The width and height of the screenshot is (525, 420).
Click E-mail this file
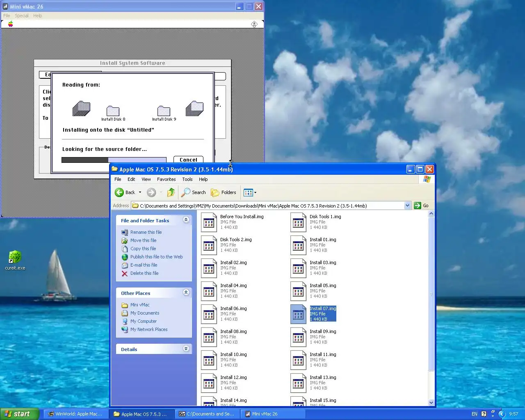144,265
